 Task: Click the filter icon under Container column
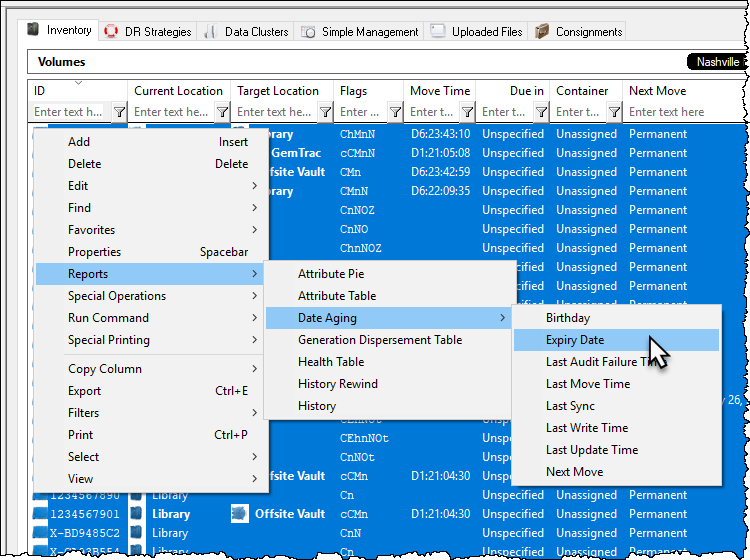click(x=614, y=112)
